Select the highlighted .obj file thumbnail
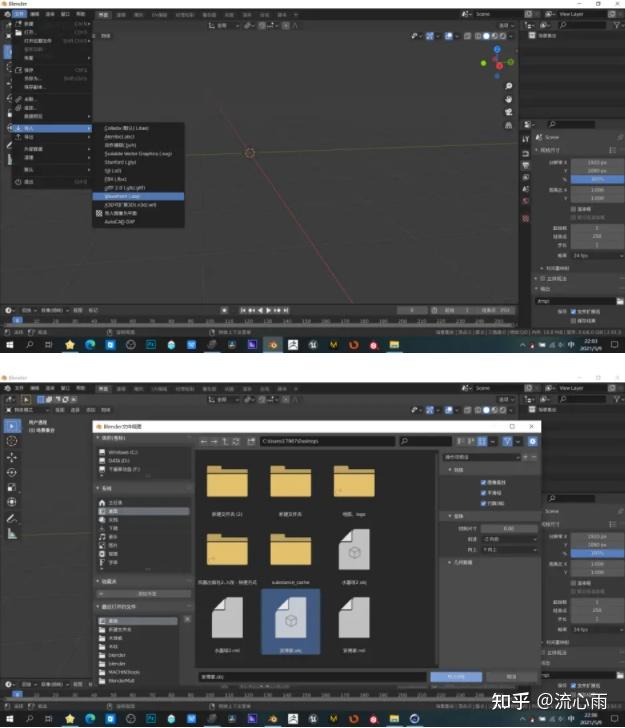Screen dimensions: 625x728 291,622
